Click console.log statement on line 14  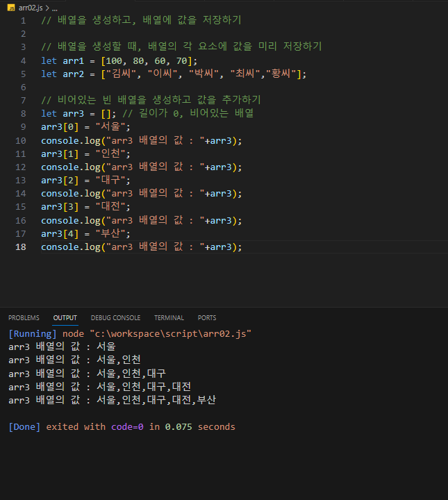(142, 194)
